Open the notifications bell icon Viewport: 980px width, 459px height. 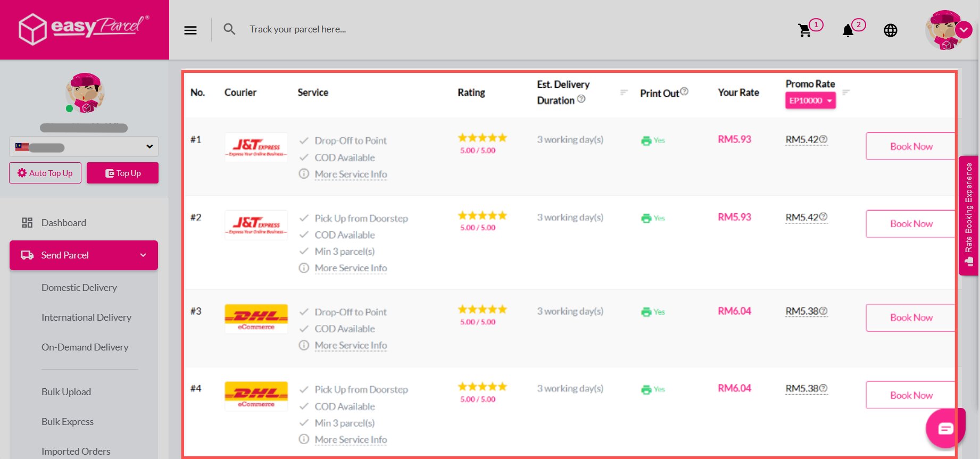[848, 30]
